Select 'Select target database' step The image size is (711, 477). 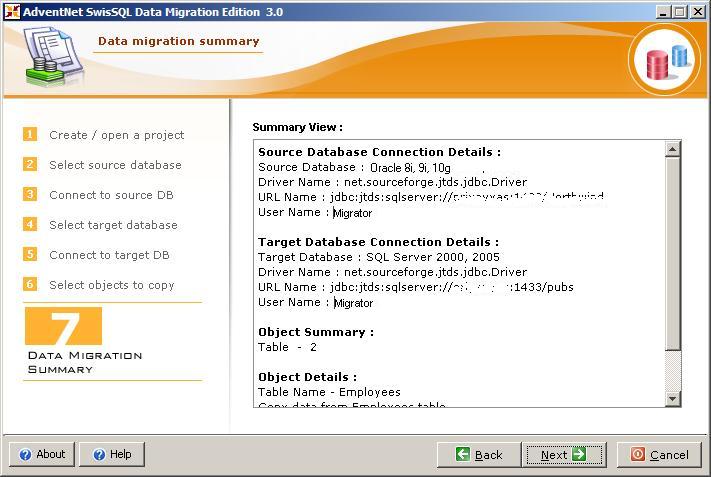coord(113,225)
